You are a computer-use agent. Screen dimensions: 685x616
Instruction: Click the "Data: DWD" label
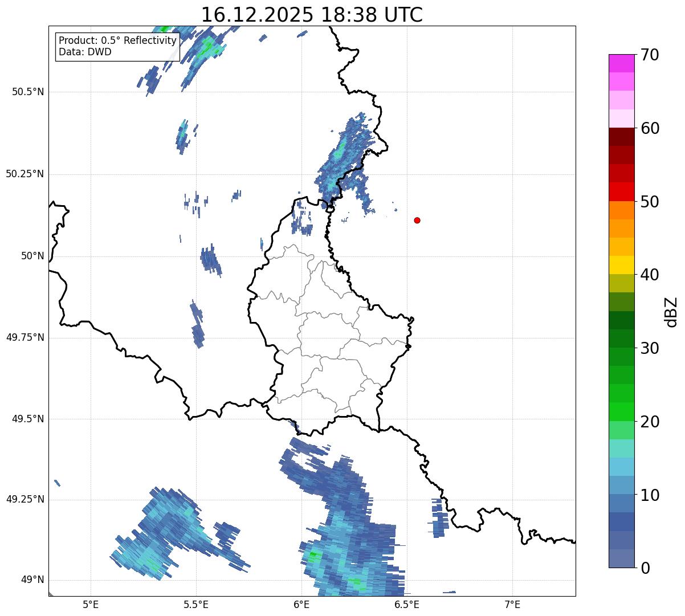85,52
